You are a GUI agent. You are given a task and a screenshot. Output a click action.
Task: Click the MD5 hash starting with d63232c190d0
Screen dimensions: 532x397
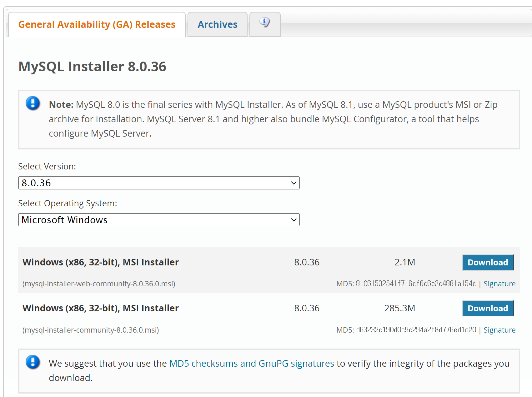click(416, 330)
